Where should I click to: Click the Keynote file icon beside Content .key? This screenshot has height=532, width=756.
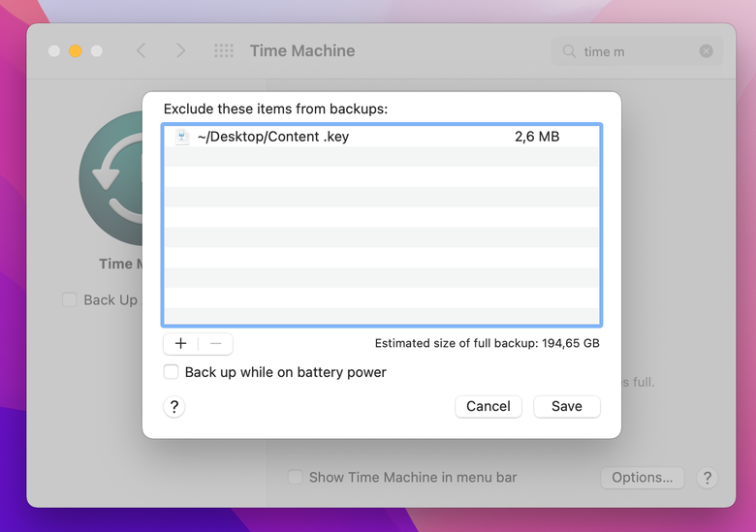pos(182,137)
